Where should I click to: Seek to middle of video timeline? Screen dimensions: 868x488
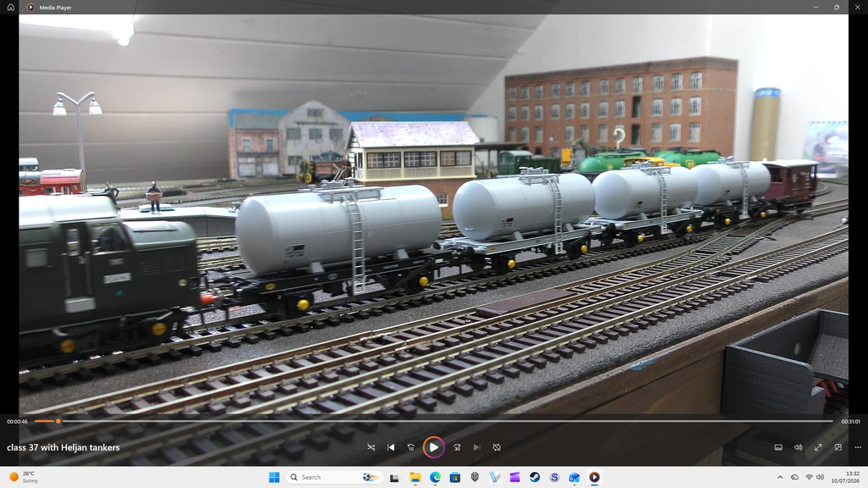(x=434, y=421)
